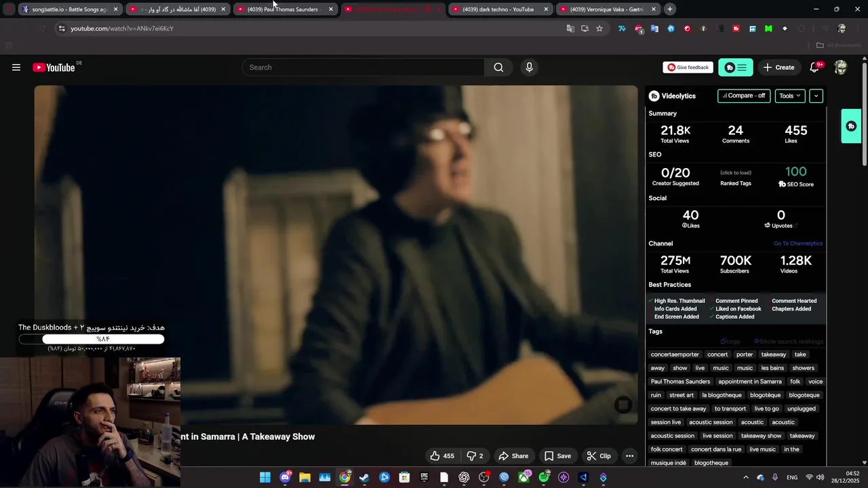
Task: Open Epic Games Launcher from taskbar
Action: click(424, 477)
